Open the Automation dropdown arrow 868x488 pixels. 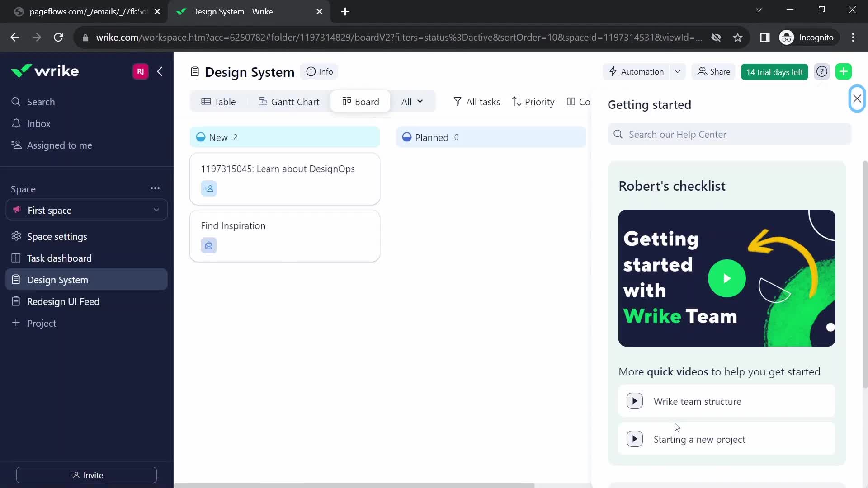pos(678,71)
